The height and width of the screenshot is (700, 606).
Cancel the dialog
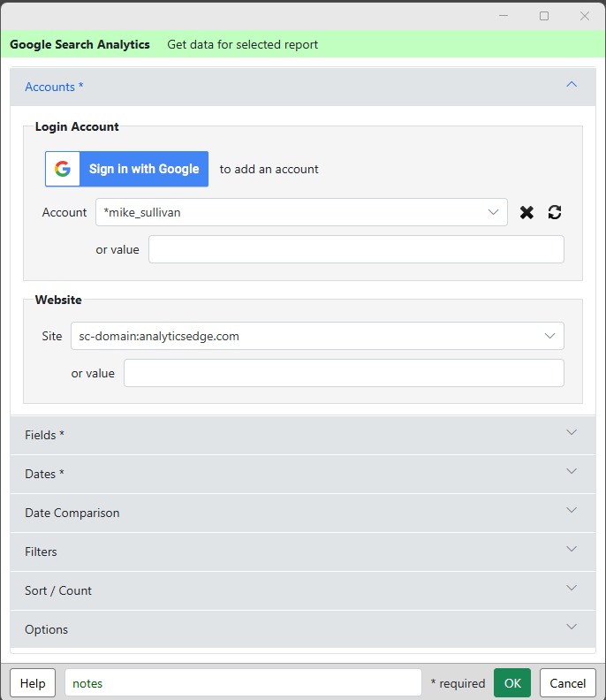[568, 683]
